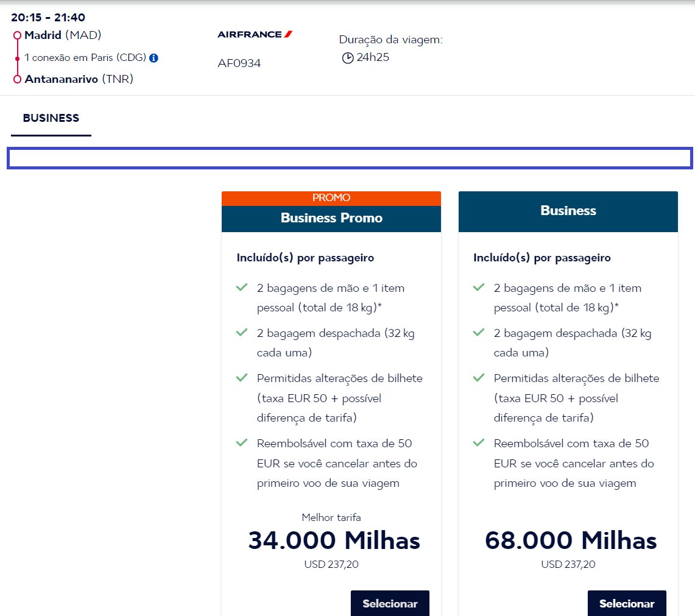Viewport: 695px width, 616px height.
Task: Click the Air France logo
Action: click(255, 34)
